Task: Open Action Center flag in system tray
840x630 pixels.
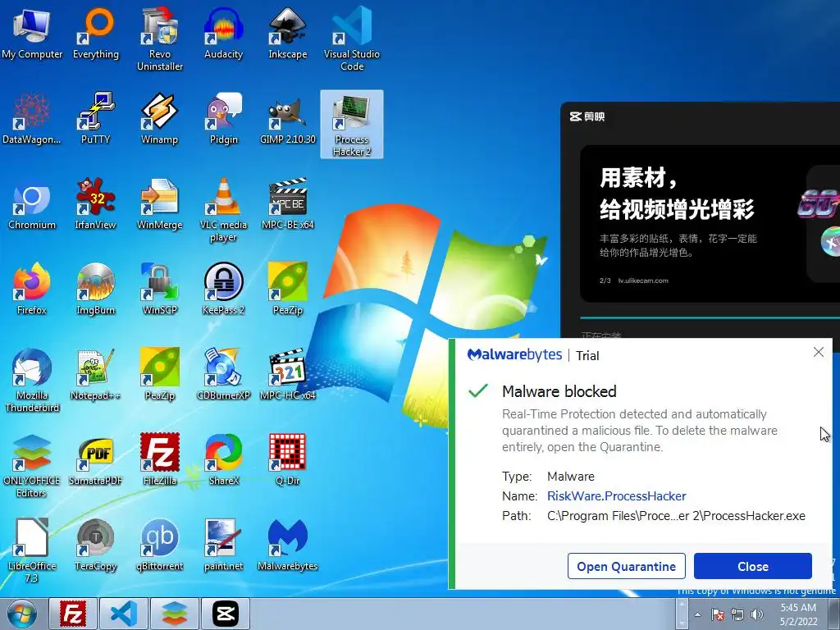Action: point(718,614)
